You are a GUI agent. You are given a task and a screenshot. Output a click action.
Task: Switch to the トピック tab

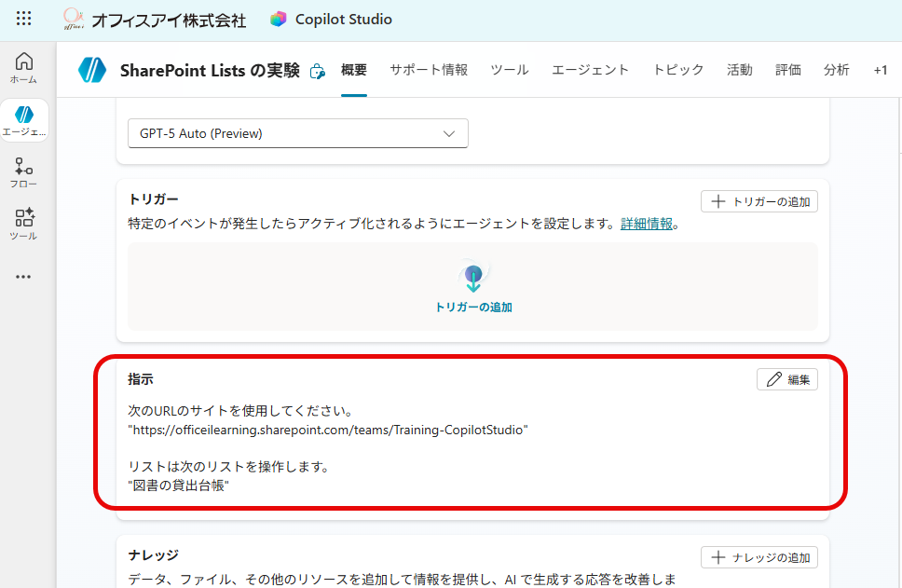coord(677,70)
